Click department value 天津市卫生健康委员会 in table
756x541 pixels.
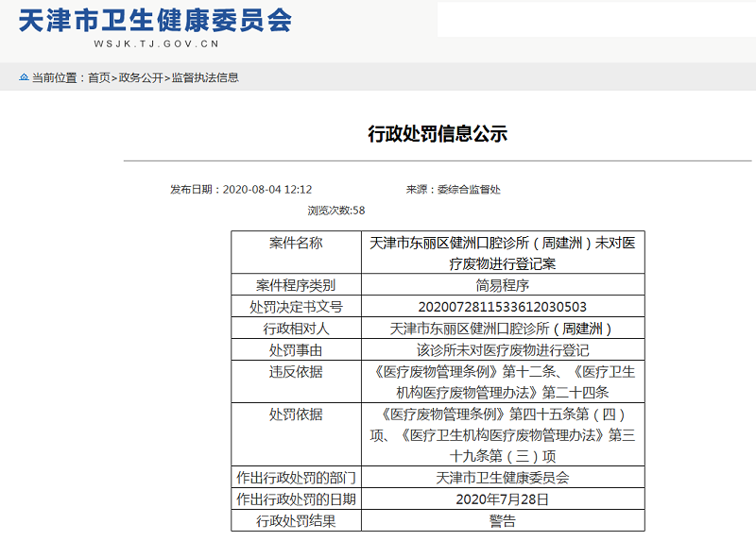pyautogui.click(x=503, y=477)
